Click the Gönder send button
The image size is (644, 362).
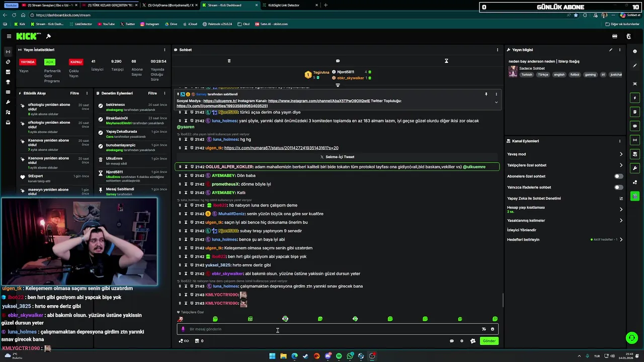(489, 341)
